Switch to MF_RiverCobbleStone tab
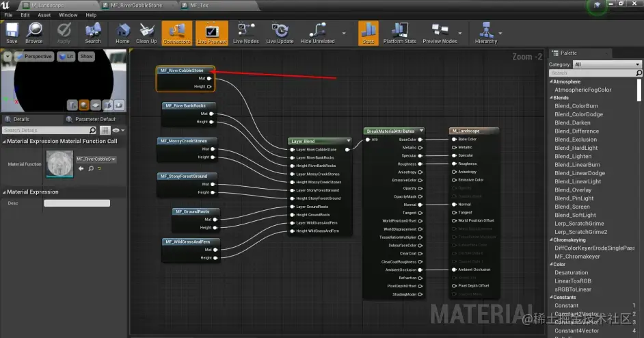The width and height of the screenshot is (644, 338). click(x=136, y=5)
